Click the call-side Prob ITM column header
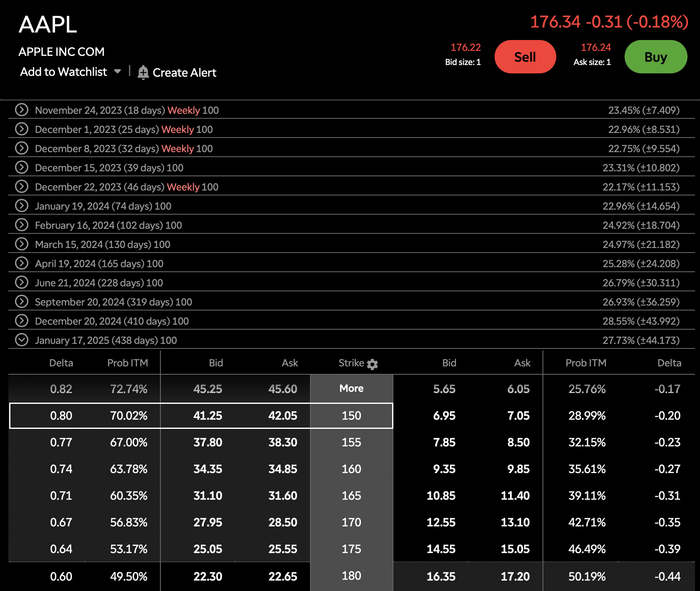 [127, 363]
